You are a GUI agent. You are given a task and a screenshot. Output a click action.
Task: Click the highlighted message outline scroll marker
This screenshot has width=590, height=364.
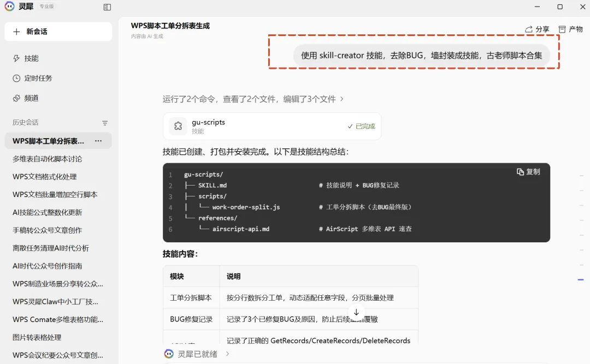pyautogui.click(x=581, y=280)
